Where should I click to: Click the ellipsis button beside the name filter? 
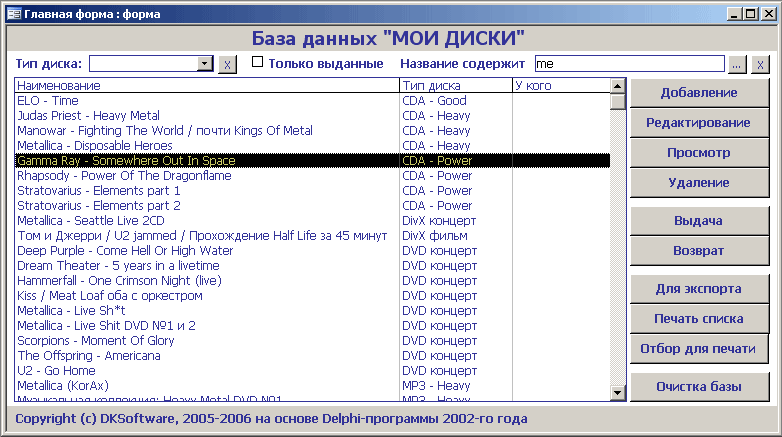coord(737,64)
